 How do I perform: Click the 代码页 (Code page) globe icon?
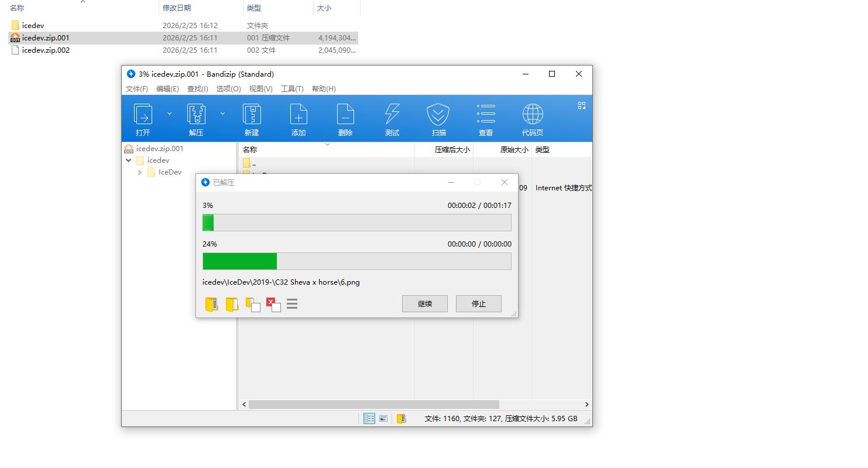click(x=532, y=114)
